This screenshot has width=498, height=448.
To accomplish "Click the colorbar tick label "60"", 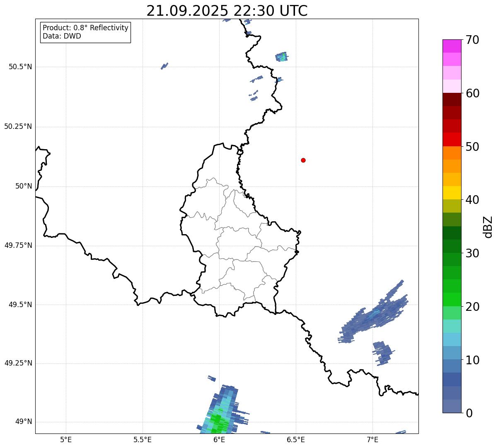I will click(472, 93).
